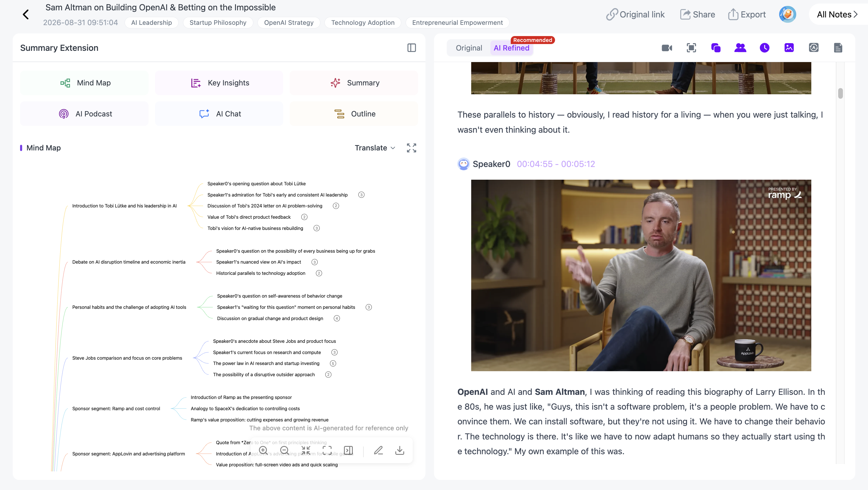Switch to the Original transcript
Viewport: 868px width, 490px height.
(469, 48)
